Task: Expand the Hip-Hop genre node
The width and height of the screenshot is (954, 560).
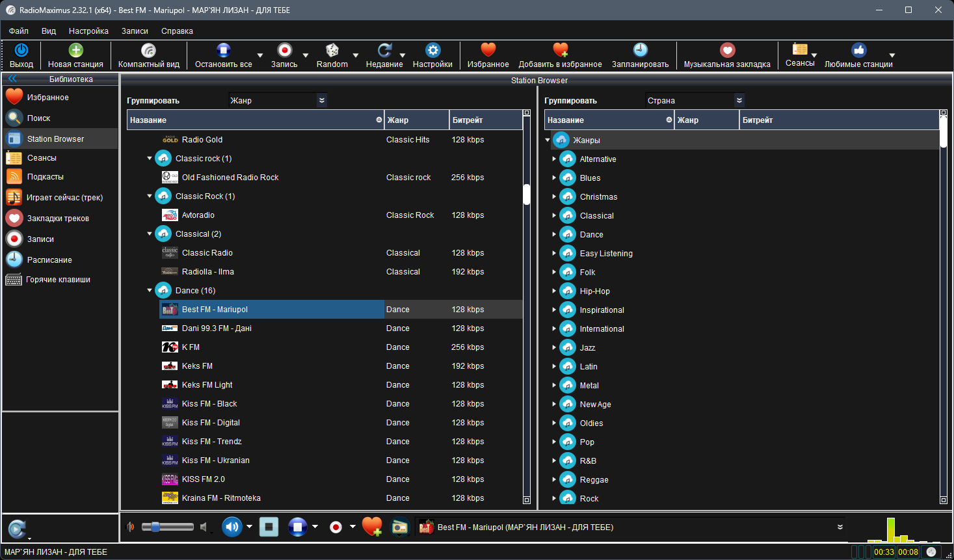Action: [x=554, y=291]
